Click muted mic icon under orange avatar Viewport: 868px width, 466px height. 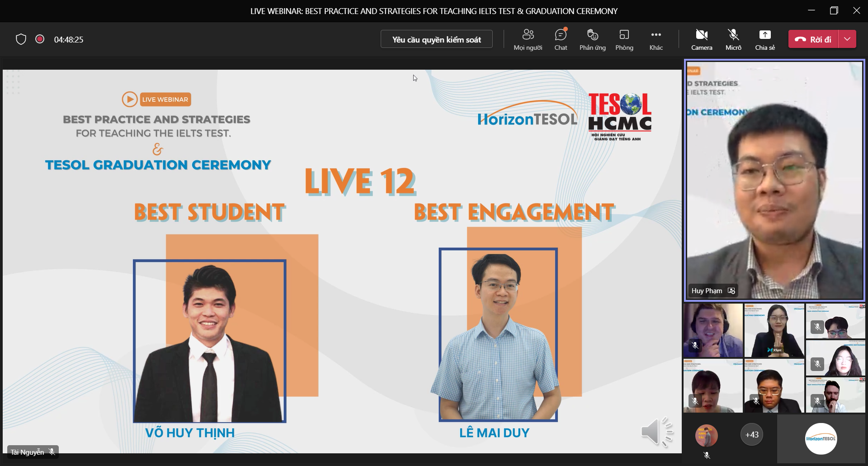[707, 456]
